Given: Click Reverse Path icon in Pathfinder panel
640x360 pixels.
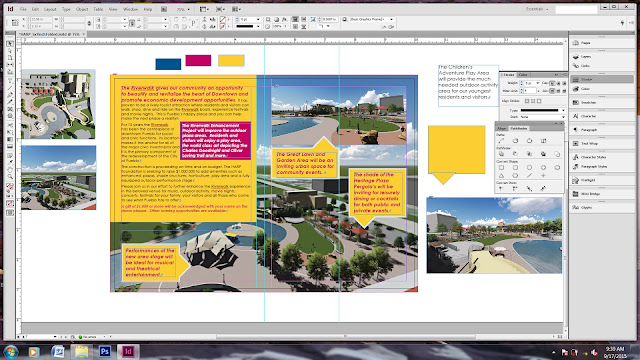Looking at the screenshot, I should coord(543,140).
